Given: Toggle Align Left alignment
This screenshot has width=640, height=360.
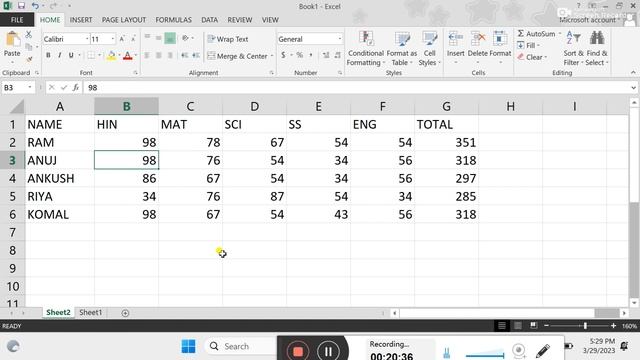Looking at the screenshot, I should [x=147, y=55].
